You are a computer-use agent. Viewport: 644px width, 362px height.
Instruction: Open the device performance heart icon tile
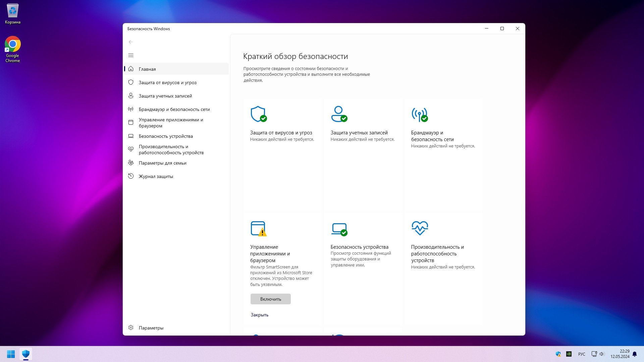tap(419, 228)
